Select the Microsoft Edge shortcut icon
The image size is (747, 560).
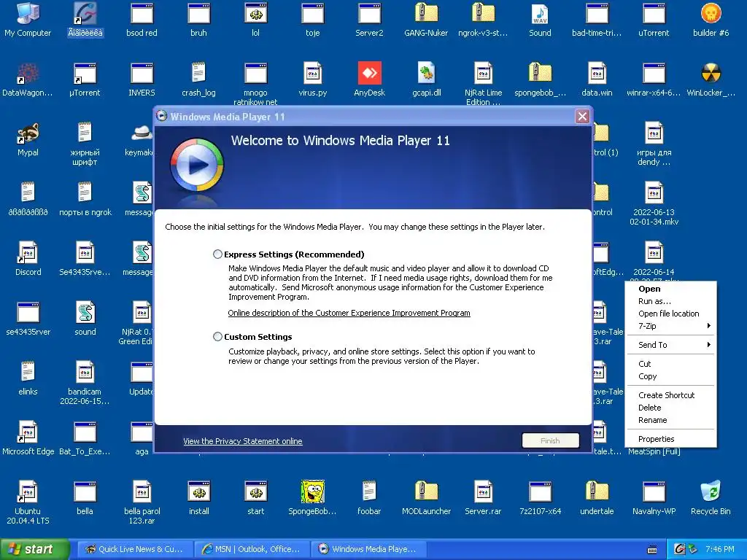click(28, 437)
